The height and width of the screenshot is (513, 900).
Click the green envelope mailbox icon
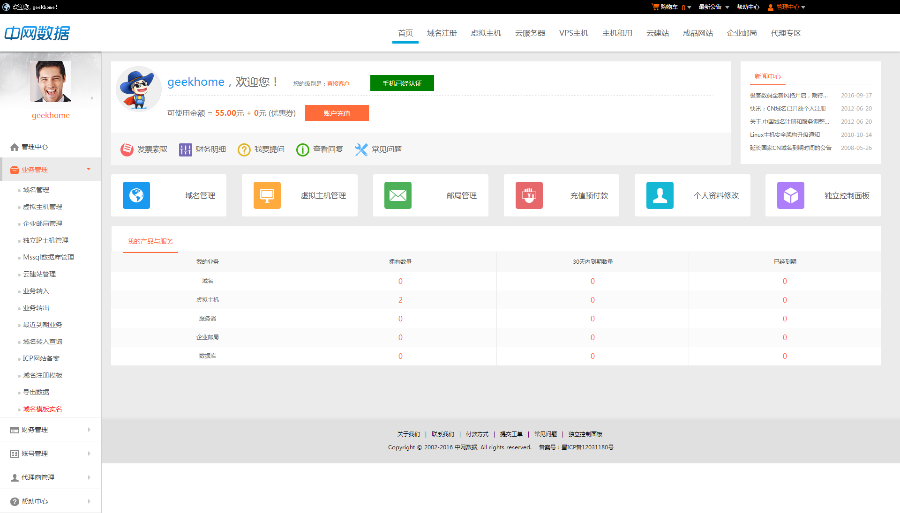pyautogui.click(x=397, y=195)
